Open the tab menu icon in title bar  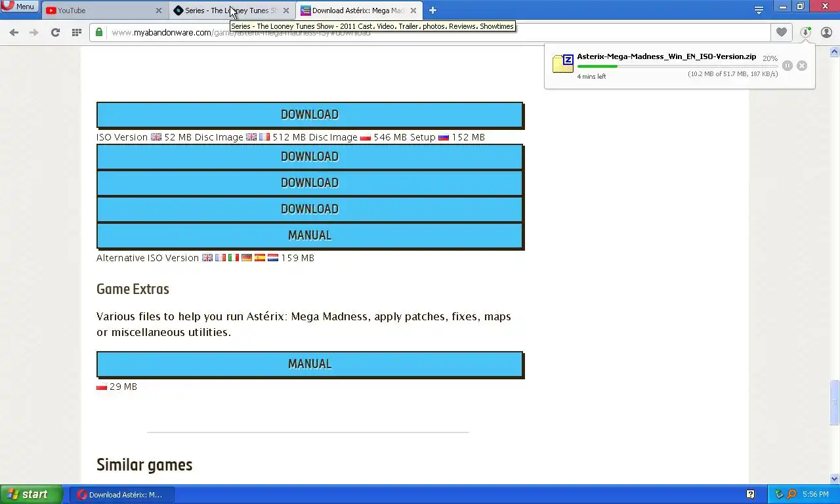[759, 10]
